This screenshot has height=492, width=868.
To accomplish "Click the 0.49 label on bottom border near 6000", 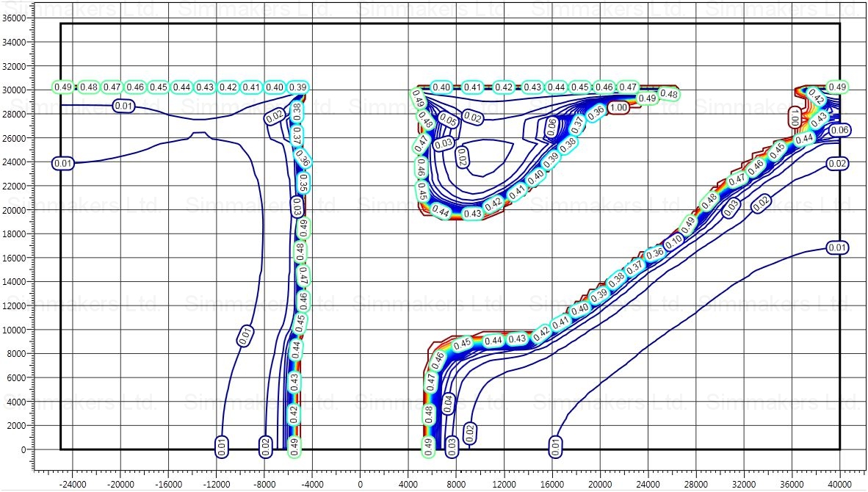I will [x=428, y=444].
